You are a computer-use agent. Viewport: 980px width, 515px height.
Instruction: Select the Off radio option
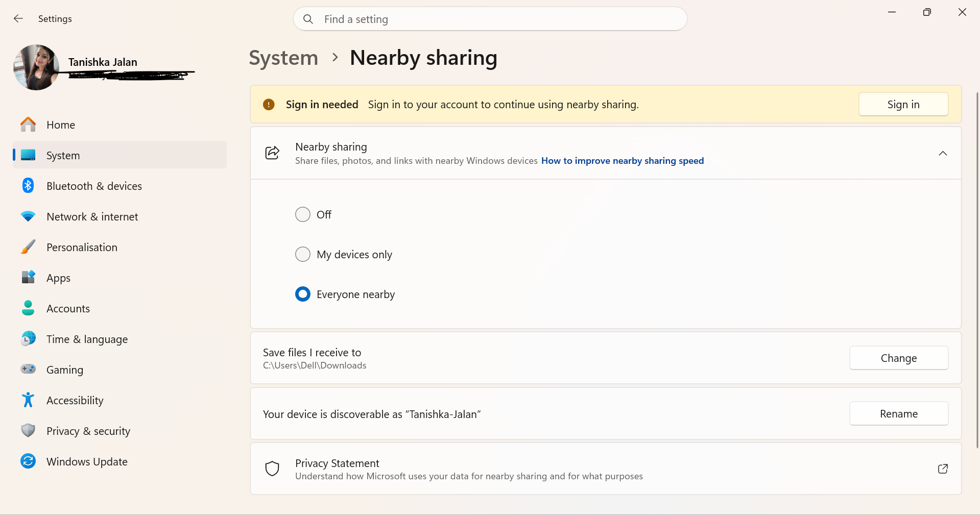pyautogui.click(x=303, y=214)
